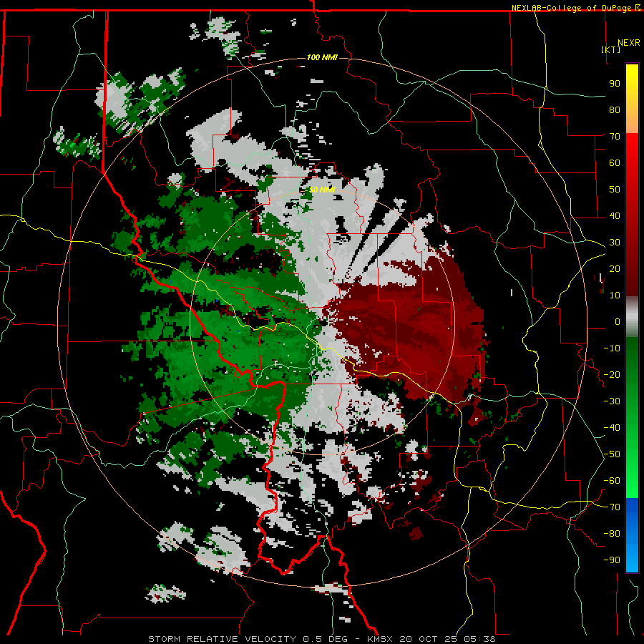Click the 30 knot scale value

[x=615, y=243]
